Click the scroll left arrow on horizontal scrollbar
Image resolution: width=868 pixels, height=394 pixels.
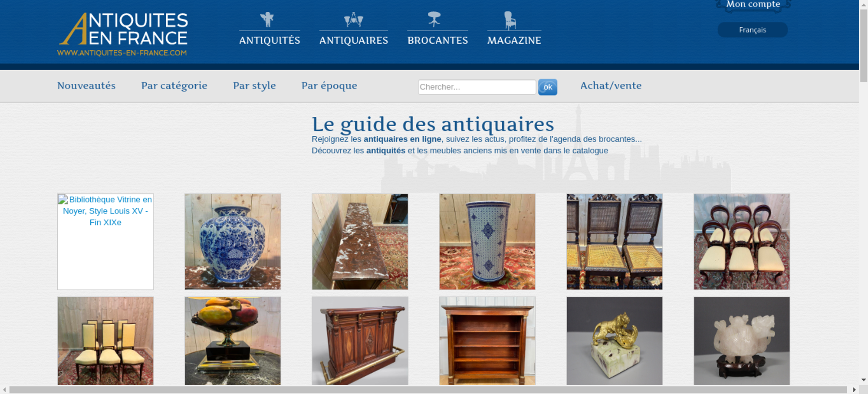(4, 390)
